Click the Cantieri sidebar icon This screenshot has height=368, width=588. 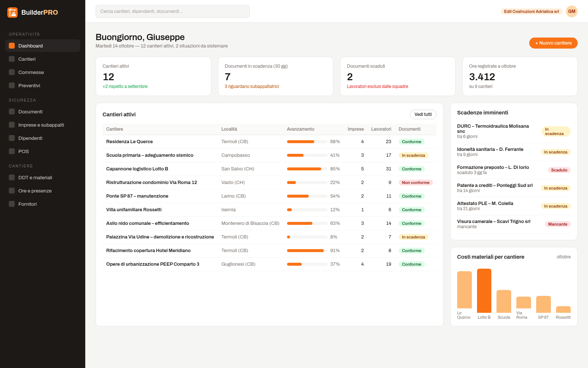[x=12, y=59]
